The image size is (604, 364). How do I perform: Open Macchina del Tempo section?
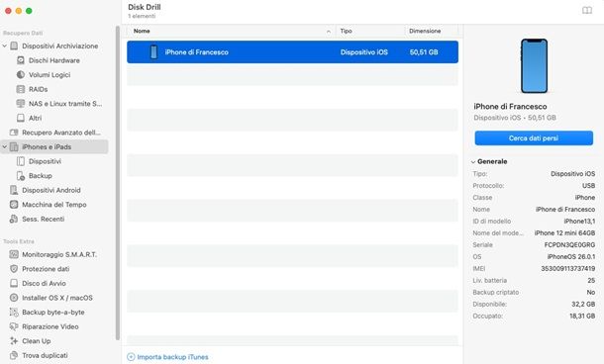pos(54,205)
